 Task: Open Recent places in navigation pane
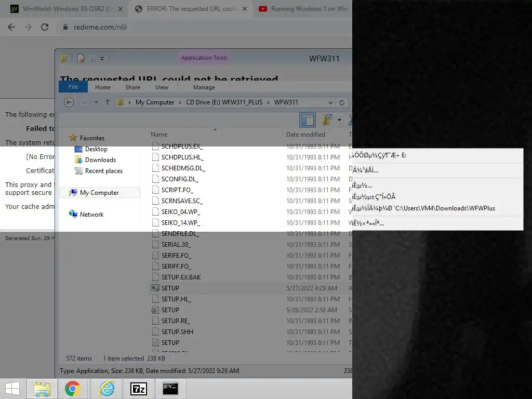(x=98, y=170)
